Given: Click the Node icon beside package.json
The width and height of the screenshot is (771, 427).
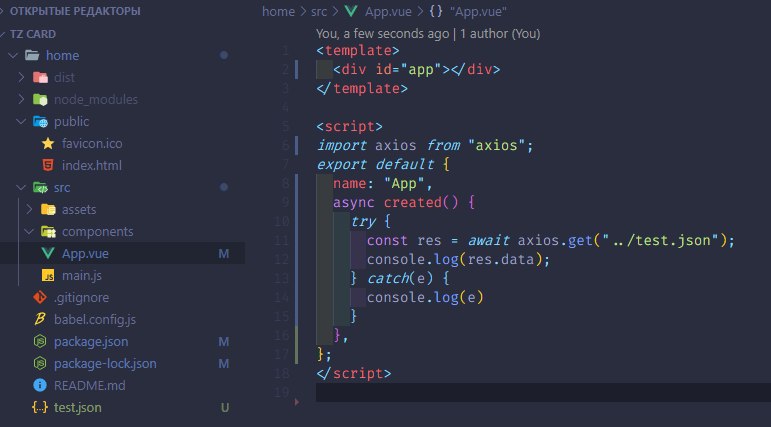Looking at the screenshot, I should [x=40, y=341].
